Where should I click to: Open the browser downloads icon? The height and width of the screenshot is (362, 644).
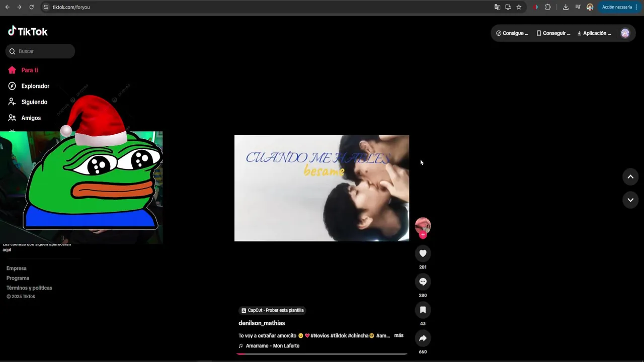(x=566, y=7)
